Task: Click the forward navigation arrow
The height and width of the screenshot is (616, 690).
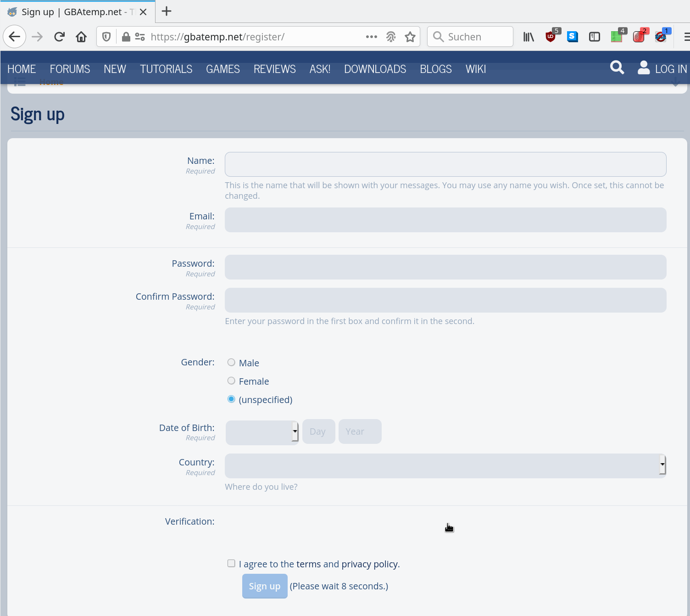Action: point(37,37)
